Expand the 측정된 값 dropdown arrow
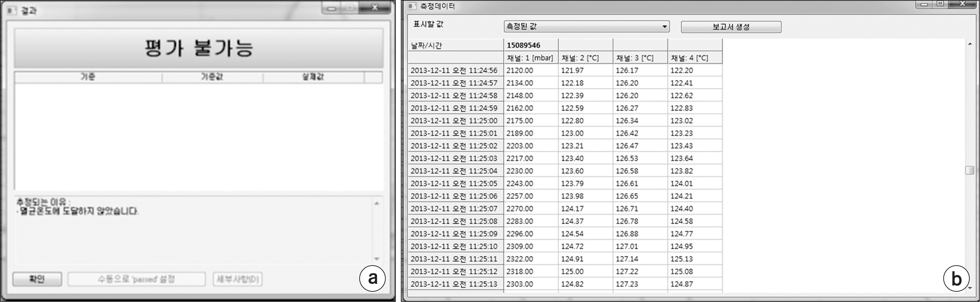This screenshot has height=302, width=980. tap(664, 27)
